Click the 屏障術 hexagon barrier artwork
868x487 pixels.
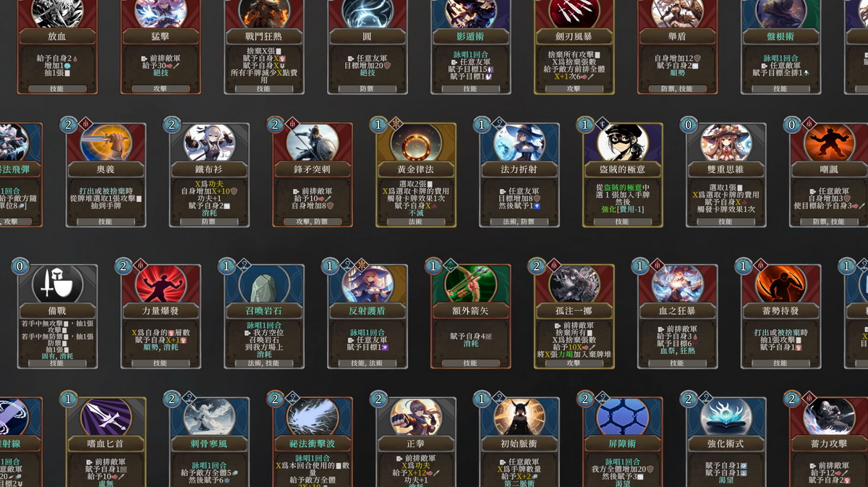(622, 417)
